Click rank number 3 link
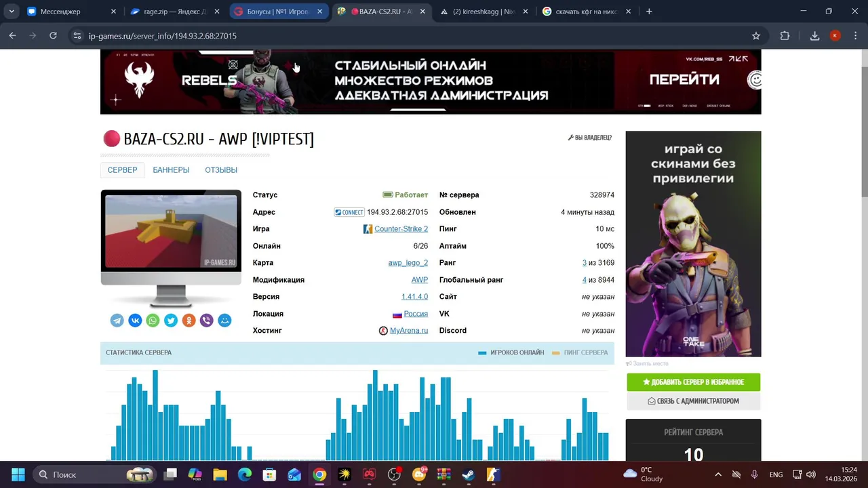 pos(585,263)
